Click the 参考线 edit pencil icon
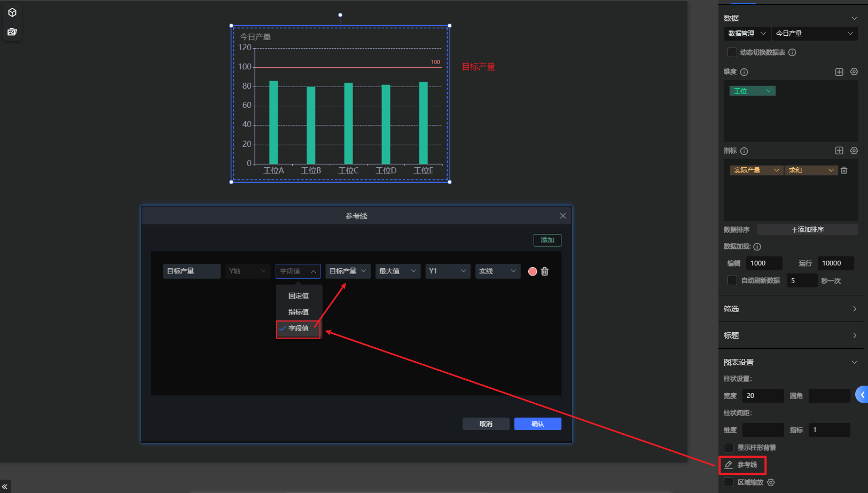Viewport: 868px width, 493px height. 729,465
